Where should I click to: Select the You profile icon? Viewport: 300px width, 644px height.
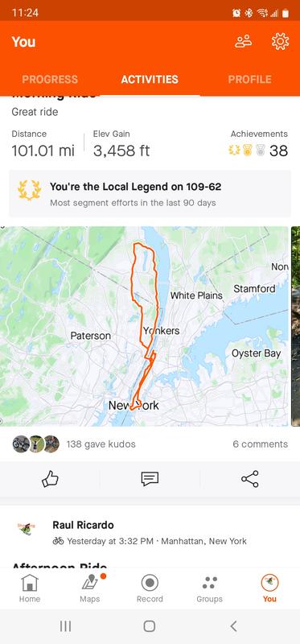click(269, 588)
